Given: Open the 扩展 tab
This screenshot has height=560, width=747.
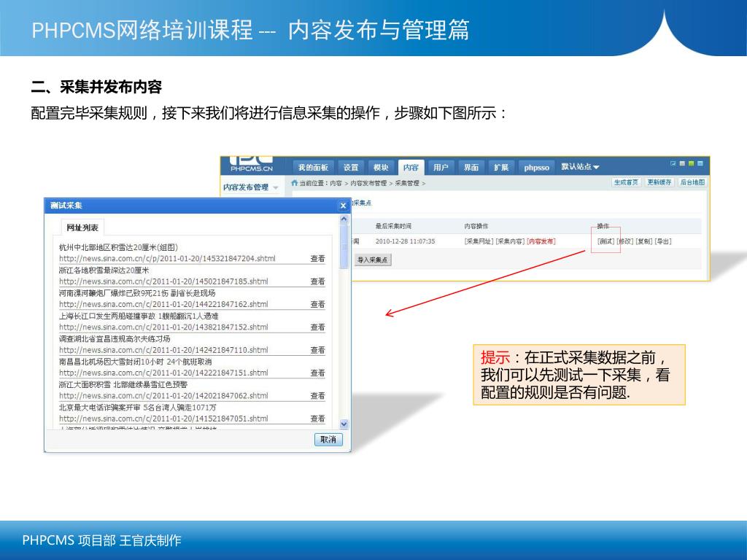Looking at the screenshot, I should click(x=501, y=168).
